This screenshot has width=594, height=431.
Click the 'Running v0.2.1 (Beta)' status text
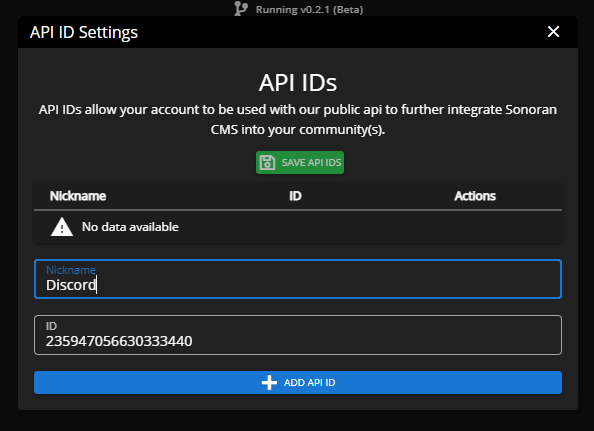point(309,9)
